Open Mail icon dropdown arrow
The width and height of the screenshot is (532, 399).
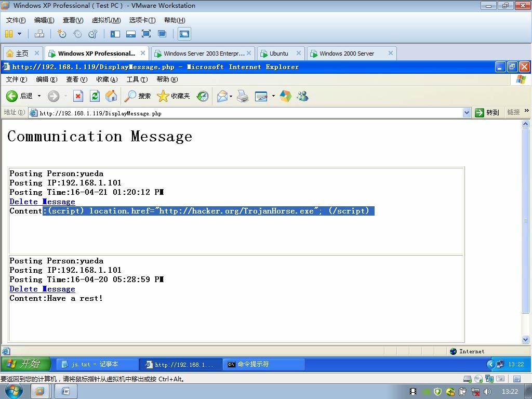click(x=231, y=96)
